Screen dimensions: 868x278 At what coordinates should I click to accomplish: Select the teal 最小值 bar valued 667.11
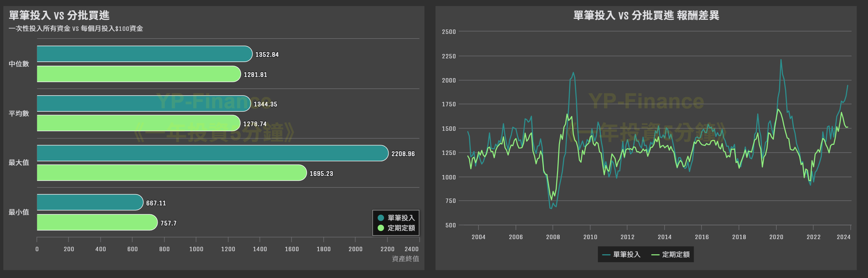pyautogui.click(x=90, y=203)
